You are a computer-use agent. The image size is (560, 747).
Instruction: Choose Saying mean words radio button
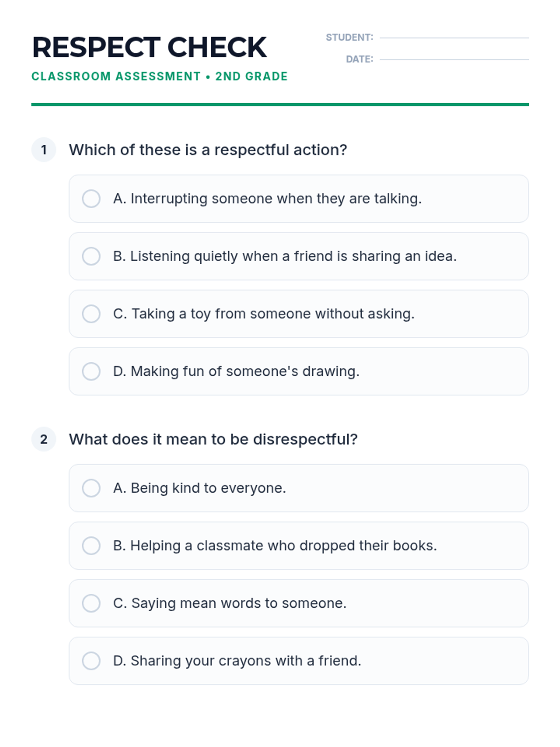tap(91, 603)
